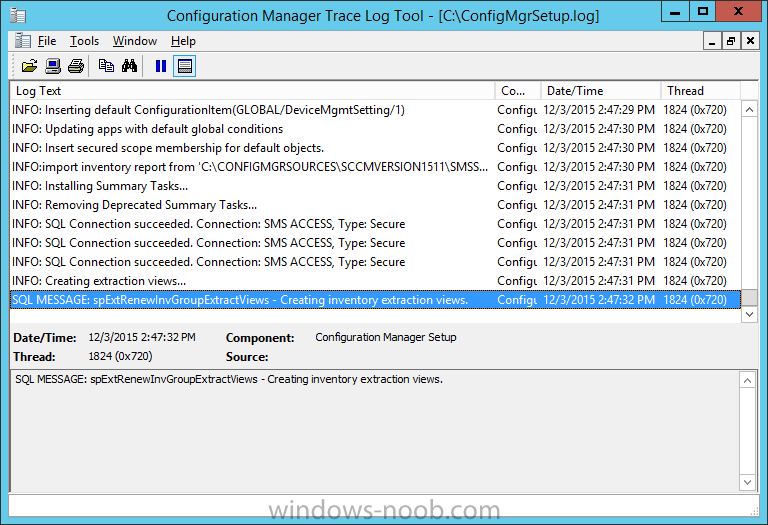Minimize the inner document window

(712, 41)
